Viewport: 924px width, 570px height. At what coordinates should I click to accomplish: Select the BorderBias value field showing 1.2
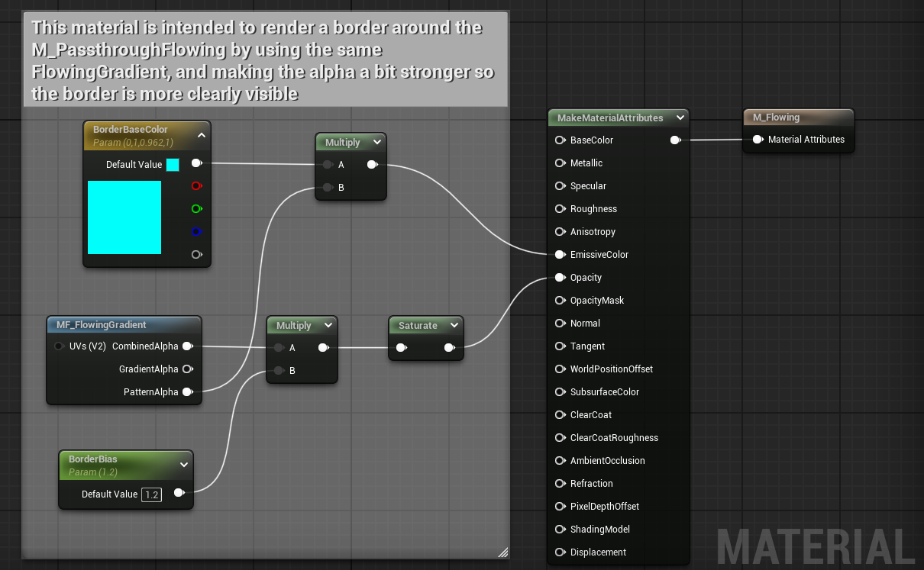pyautogui.click(x=151, y=494)
